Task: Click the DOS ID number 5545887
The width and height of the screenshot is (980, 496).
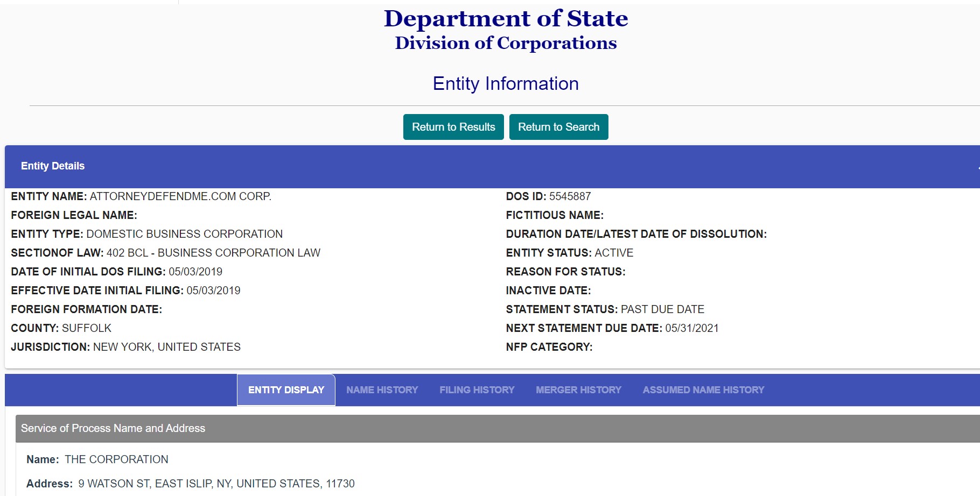Action: pos(570,196)
